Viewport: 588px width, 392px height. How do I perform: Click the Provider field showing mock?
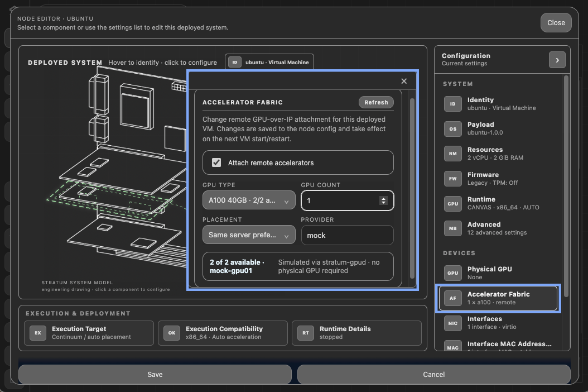[347, 235]
